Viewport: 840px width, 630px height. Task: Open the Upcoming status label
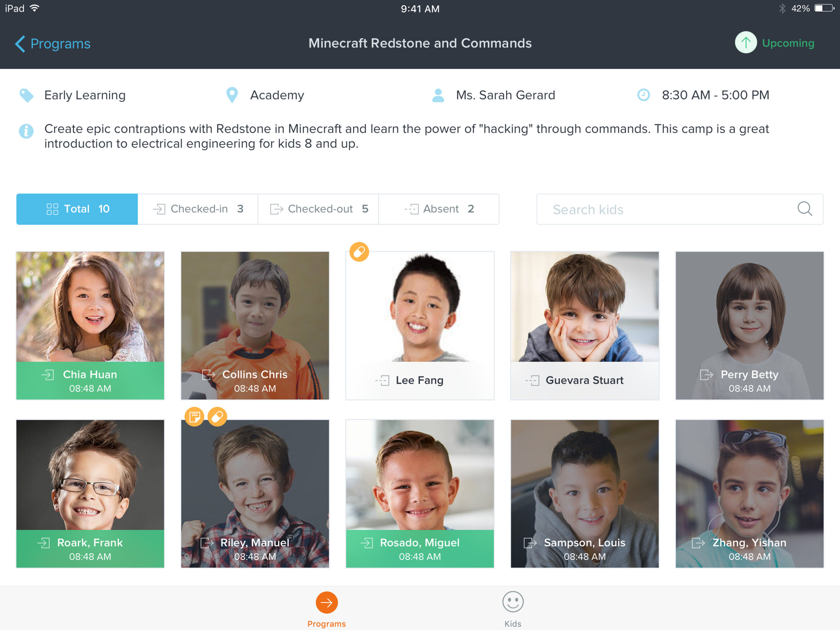(x=788, y=43)
